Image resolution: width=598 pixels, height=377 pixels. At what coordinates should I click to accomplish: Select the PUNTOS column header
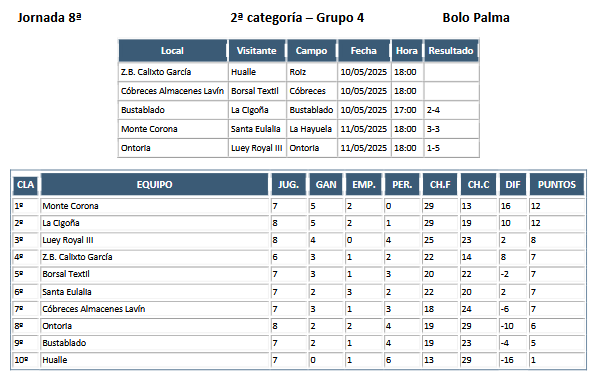(x=556, y=184)
